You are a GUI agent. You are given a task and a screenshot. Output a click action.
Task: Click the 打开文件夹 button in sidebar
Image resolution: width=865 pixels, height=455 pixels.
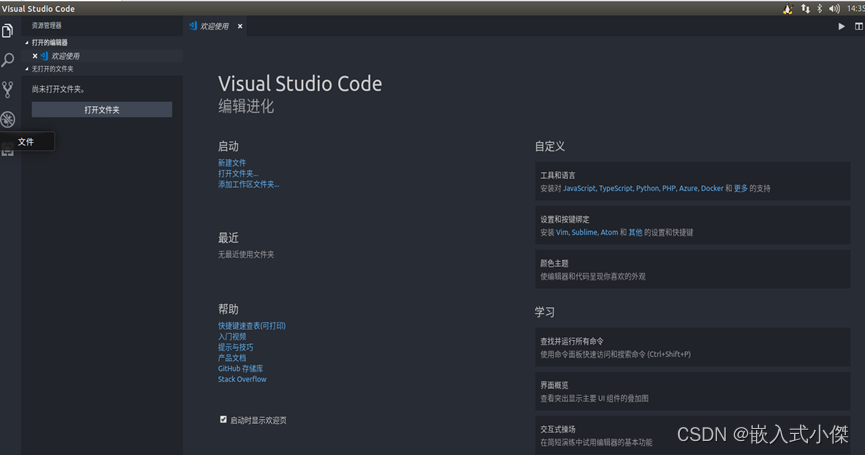[102, 110]
